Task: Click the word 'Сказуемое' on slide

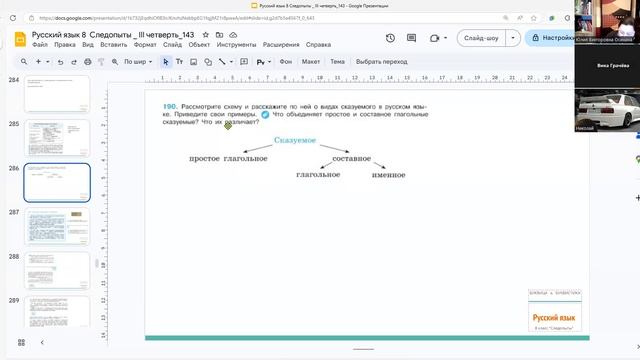Action: coord(295,140)
